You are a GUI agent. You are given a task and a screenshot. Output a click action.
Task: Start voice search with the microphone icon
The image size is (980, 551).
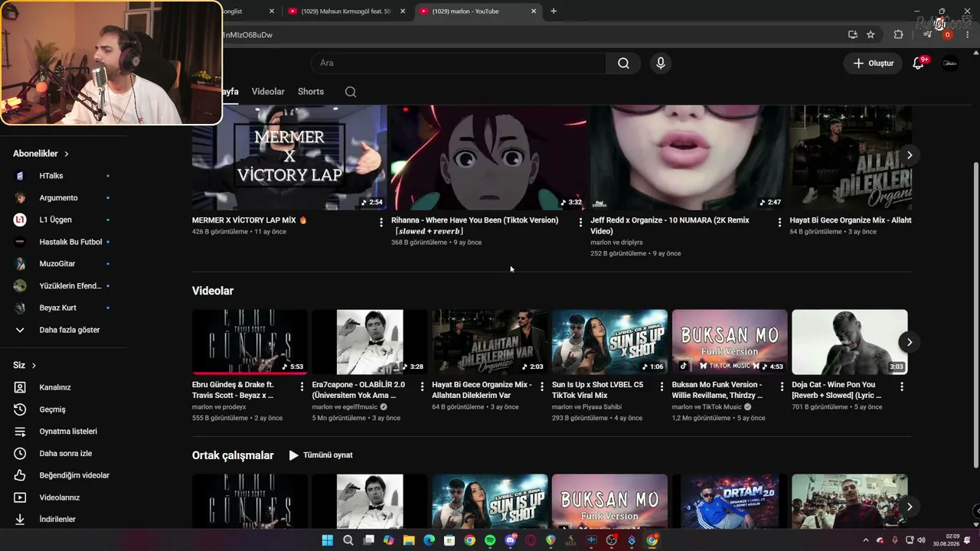(x=661, y=63)
